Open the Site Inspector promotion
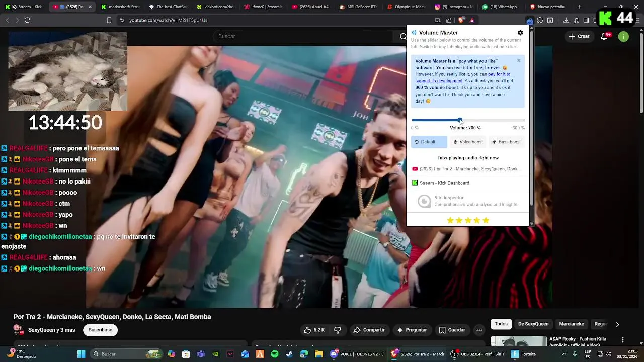The width and height of the screenshot is (644, 362). (467, 201)
